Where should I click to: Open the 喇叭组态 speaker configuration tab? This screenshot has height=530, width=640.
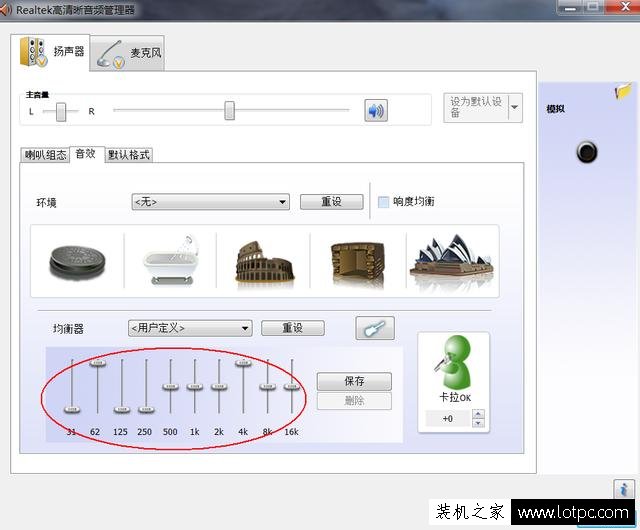tap(45, 155)
